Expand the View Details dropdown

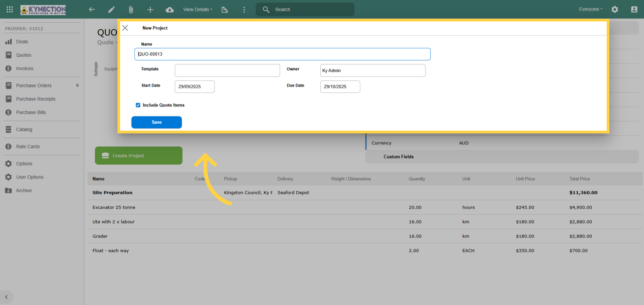(x=198, y=9)
